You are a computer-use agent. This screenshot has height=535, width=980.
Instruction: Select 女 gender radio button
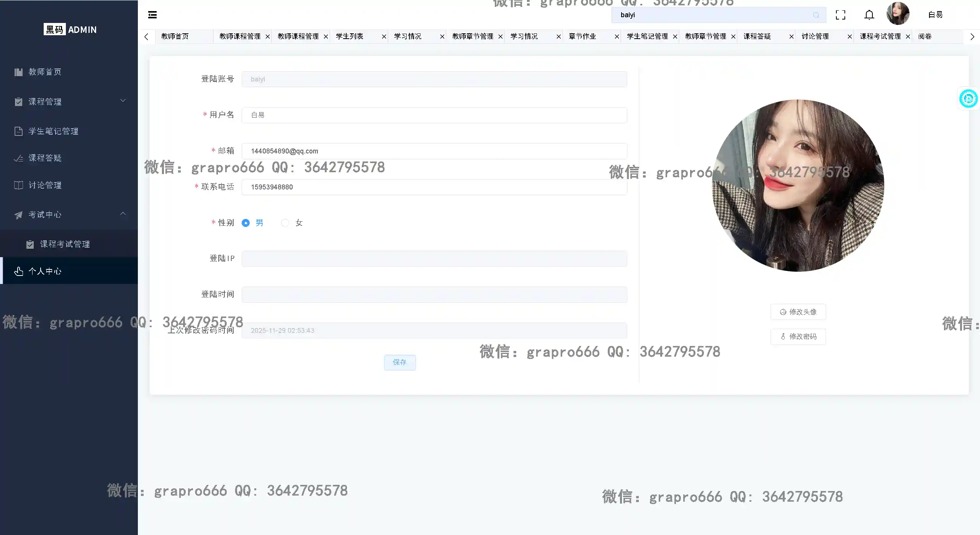[285, 223]
